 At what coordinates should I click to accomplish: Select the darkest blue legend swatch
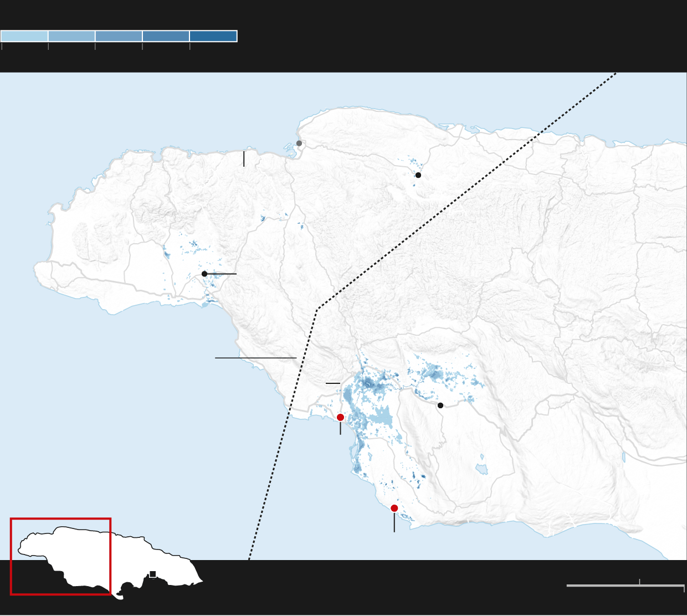213,36
